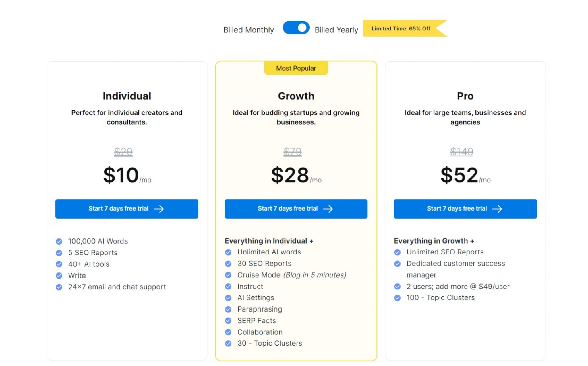Click the Individual plan's $10 price
The image size is (588, 366).
121,175
